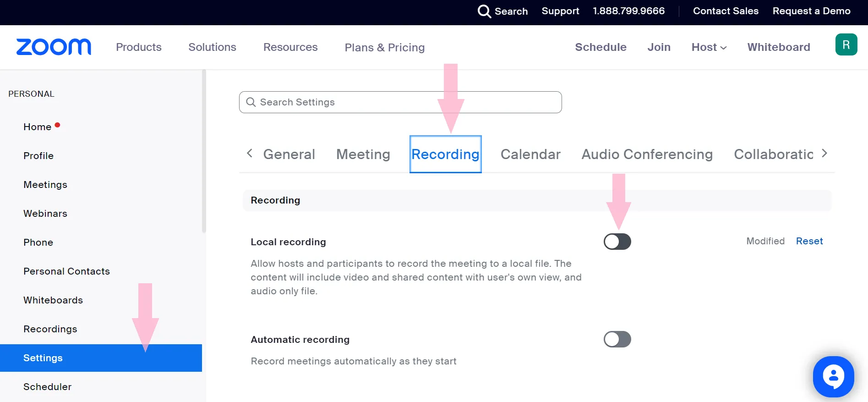This screenshot has width=868, height=402.
Task: Click the sidebar scrollbar
Action: tap(204, 151)
